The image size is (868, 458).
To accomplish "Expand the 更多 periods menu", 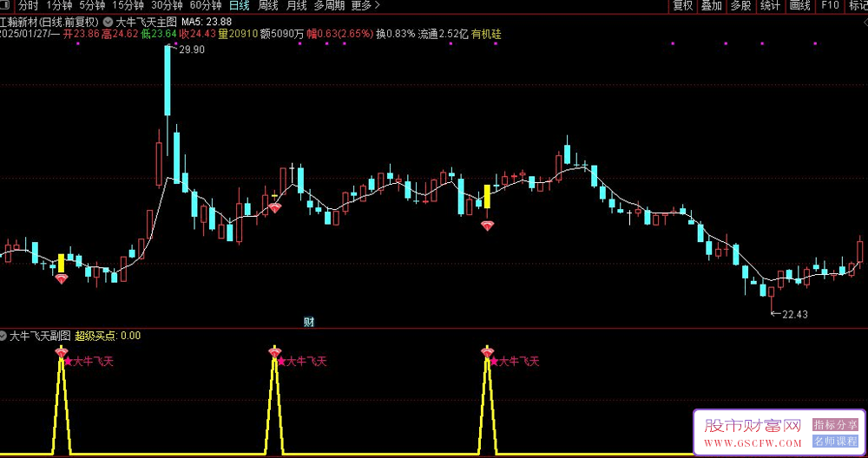I will click(x=366, y=6).
